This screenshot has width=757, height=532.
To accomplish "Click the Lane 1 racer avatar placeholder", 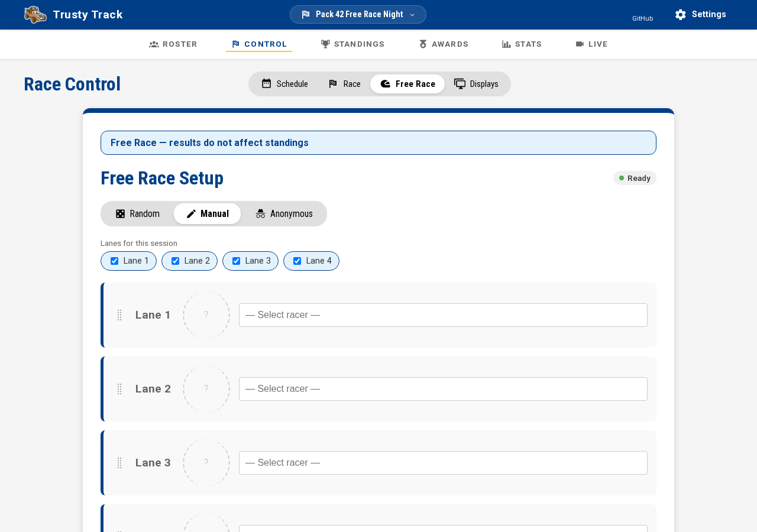I will (x=206, y=315).
